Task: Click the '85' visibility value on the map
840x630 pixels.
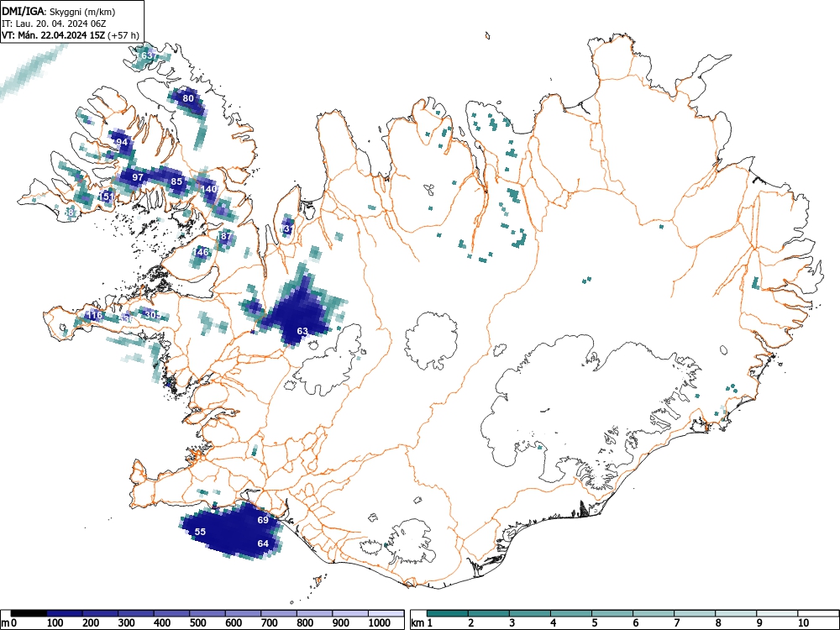Action: pyautogui.click(x=176, y=181)
